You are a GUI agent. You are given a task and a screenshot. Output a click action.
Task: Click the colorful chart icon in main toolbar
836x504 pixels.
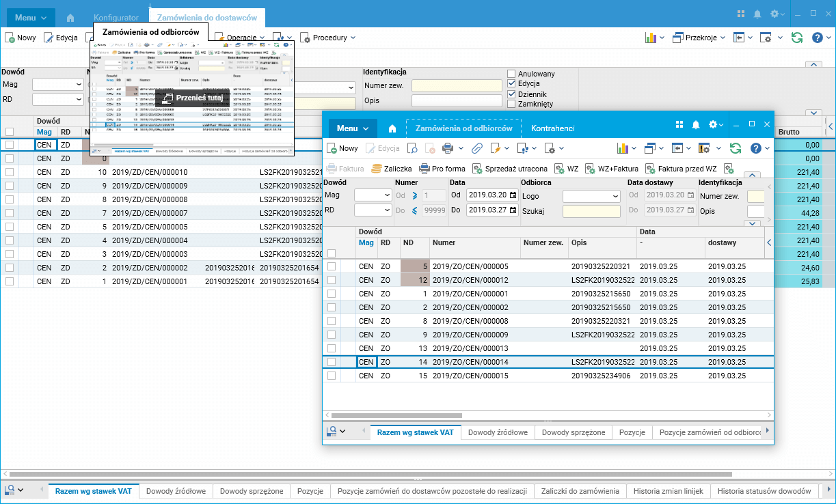[x=651, y=38]
